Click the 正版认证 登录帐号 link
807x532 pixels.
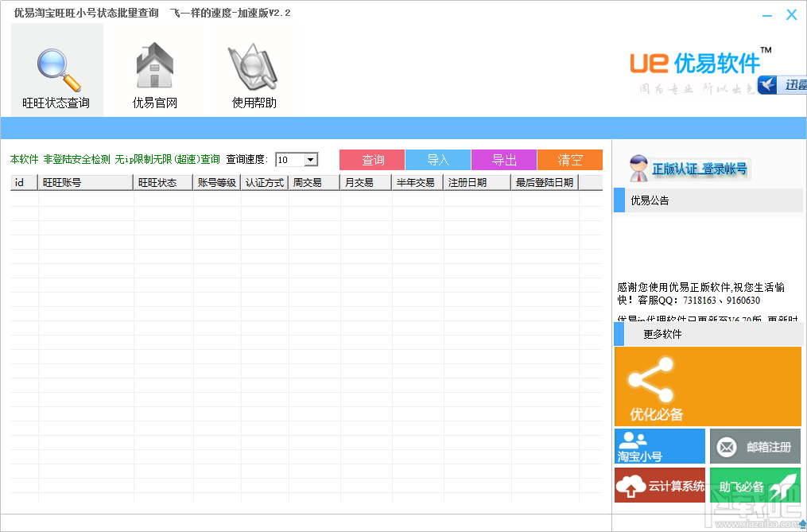coord(699,169)
